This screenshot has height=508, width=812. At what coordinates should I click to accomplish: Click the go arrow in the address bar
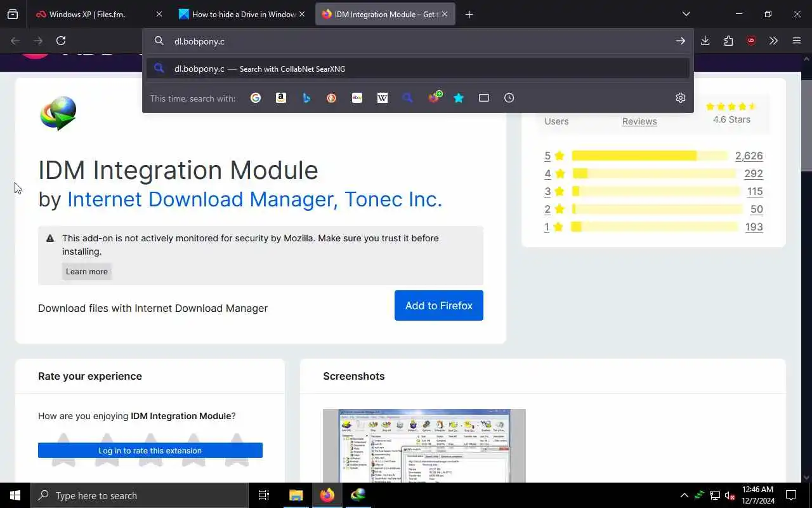(680, 41)
